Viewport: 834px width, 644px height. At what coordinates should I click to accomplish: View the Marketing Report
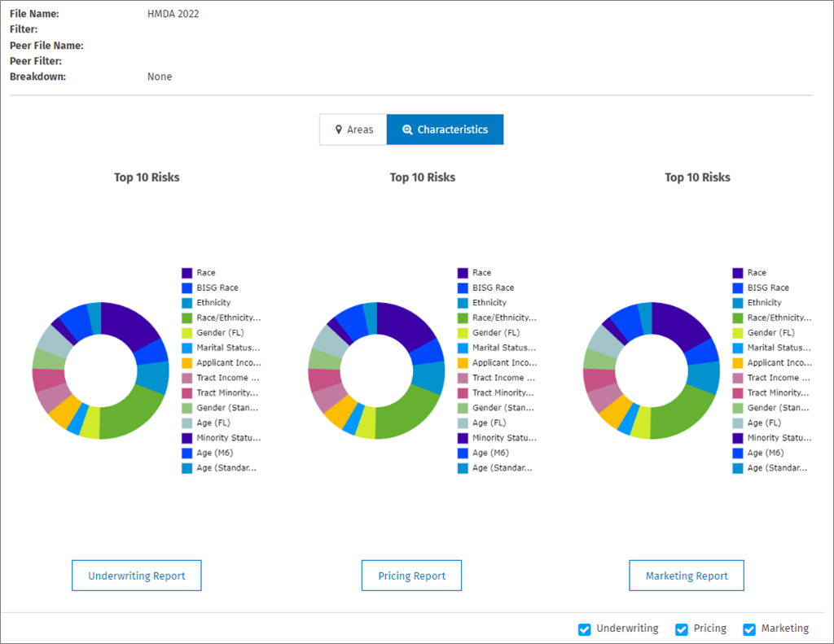click(686, 576)
